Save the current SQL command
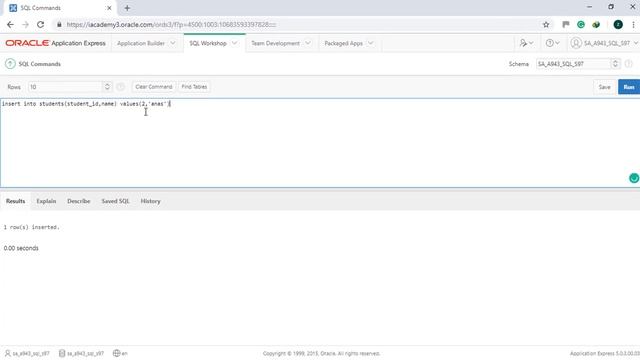 pyautogui.click(x=604, y=87)
